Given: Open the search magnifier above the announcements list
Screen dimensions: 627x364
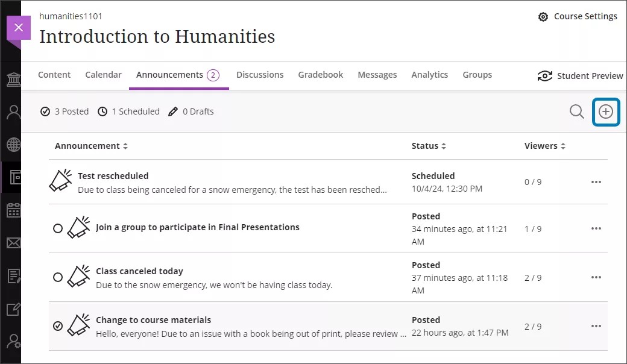Looking at the screenshot, I should [576, 111].
